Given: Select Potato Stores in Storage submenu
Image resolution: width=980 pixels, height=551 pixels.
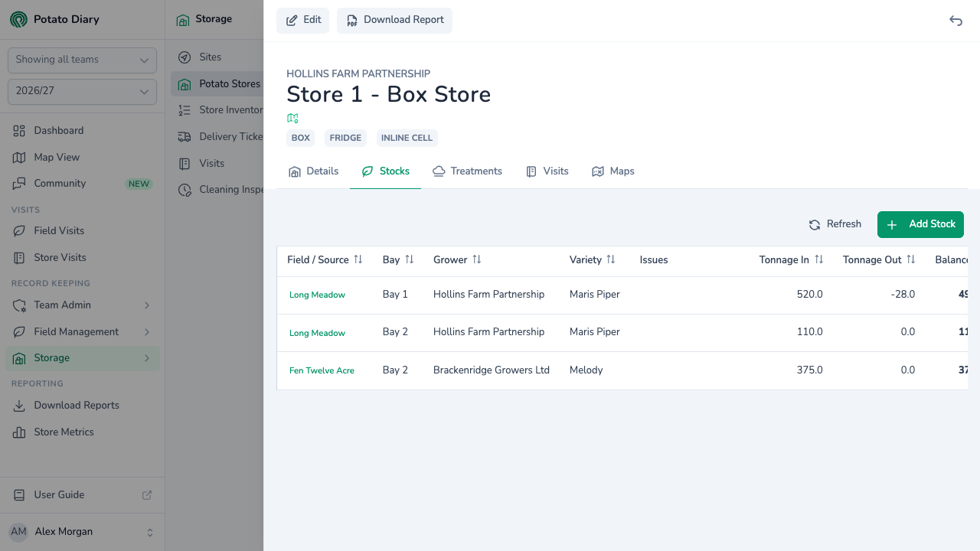Looking at the screenshot, I should (217, 84).
